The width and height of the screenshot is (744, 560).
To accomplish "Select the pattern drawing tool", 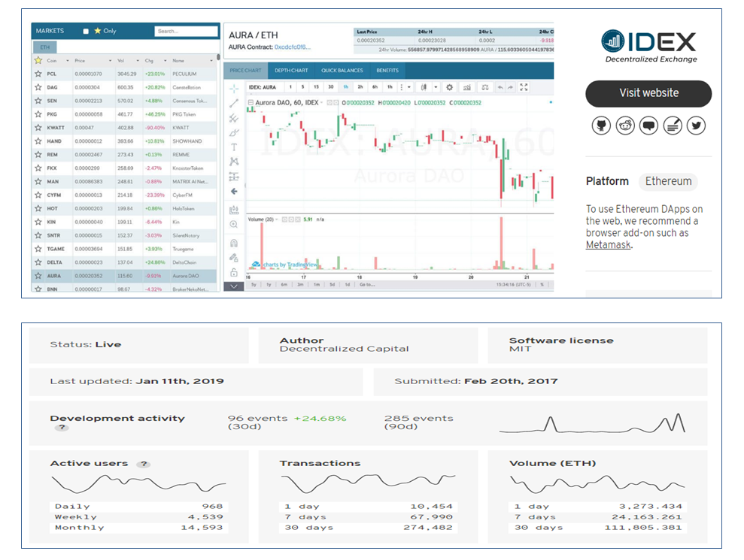I will point(234,162).
